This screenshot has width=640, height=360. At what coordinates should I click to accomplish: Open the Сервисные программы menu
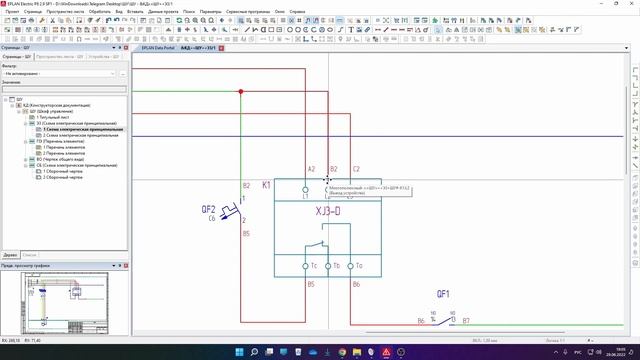point(248,12)
